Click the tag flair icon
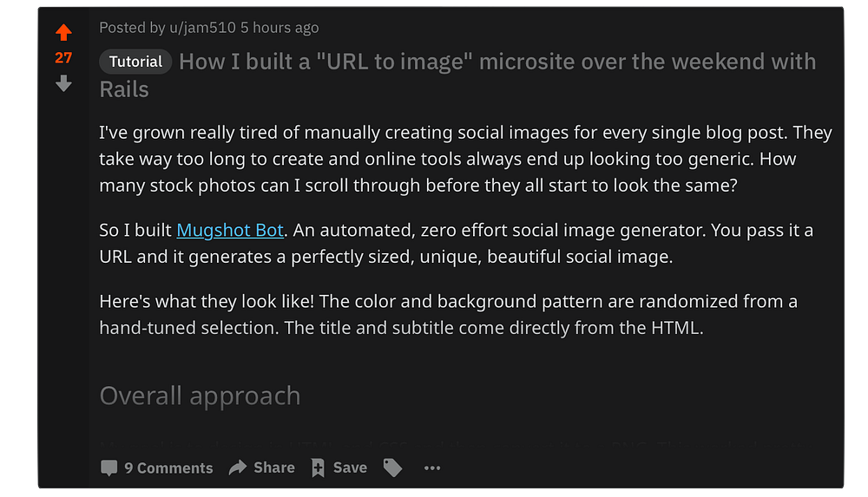Image resolution: width=868 pixels, height=497 pixels. click(393, 468)
